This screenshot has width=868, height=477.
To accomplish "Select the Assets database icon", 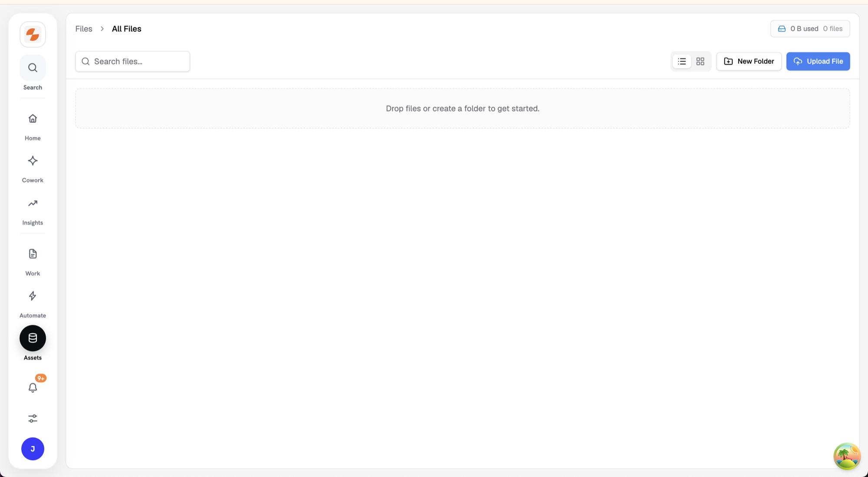I will tap(33, 338).
